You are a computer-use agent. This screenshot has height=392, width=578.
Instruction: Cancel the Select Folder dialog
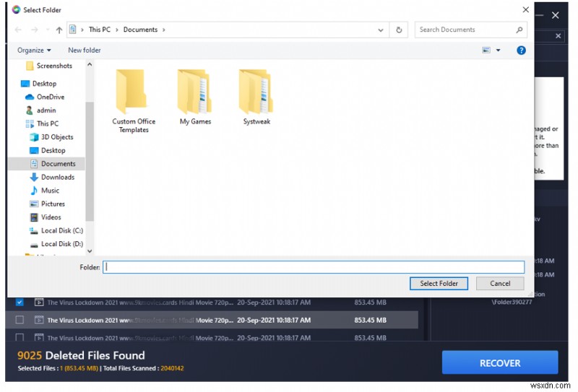point(500,284)
